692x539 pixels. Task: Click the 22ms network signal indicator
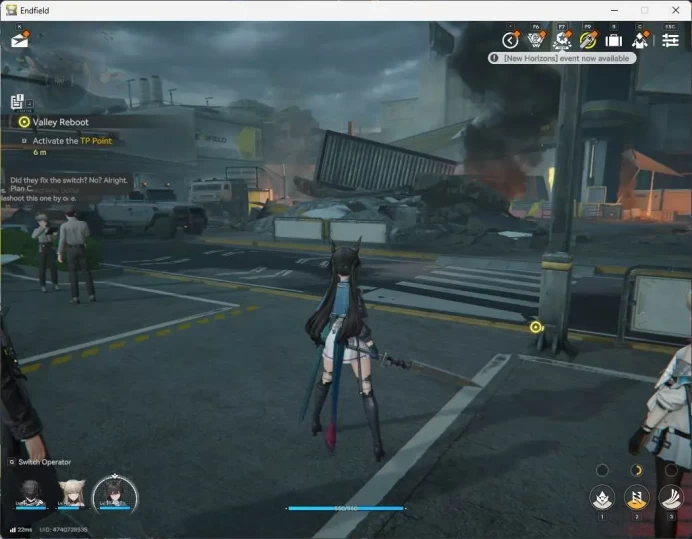21,529
